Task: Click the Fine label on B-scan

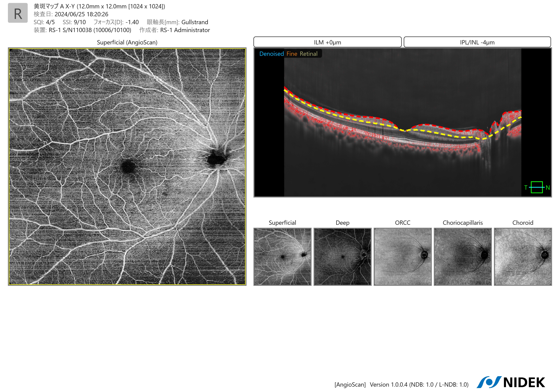Action: pos(292,54)
